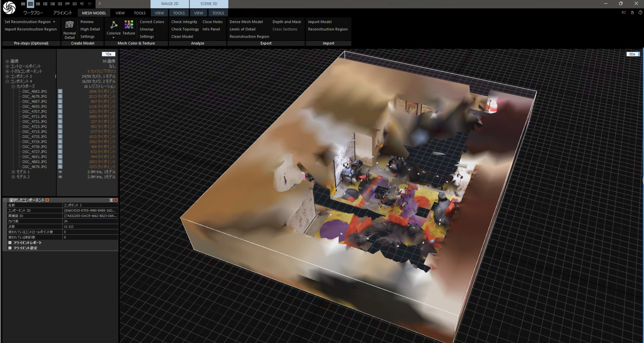The width and height of the screenshot is (644, 343).
Task: Click the Colorize mesh icon
Action: pyautogui.click(x=114, y=25)
